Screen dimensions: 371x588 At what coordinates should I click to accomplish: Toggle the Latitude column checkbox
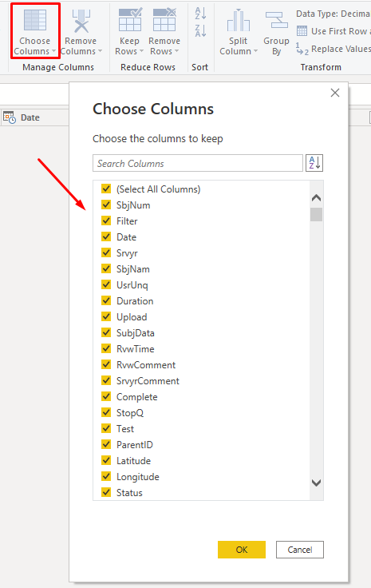[106, 460]
